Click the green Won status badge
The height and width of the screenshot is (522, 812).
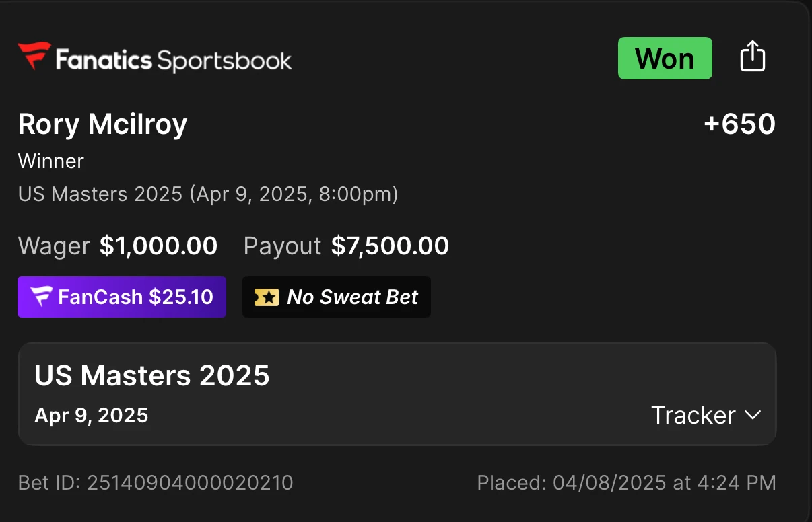point(665,59)
